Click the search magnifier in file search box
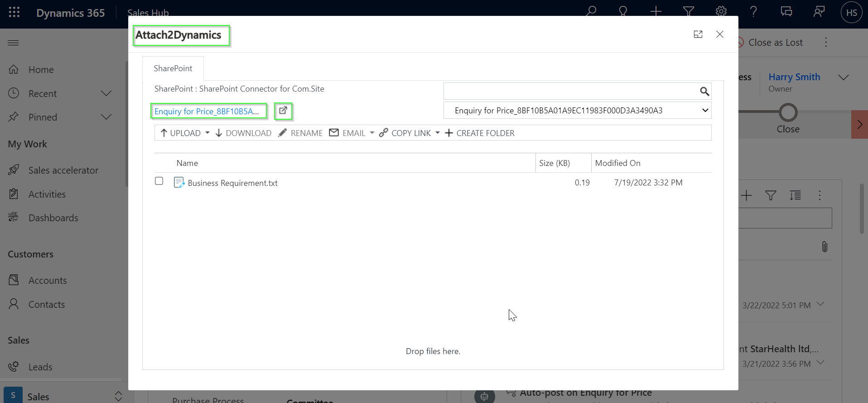Viewport: 868px width, 403px height. coord(704,91)
